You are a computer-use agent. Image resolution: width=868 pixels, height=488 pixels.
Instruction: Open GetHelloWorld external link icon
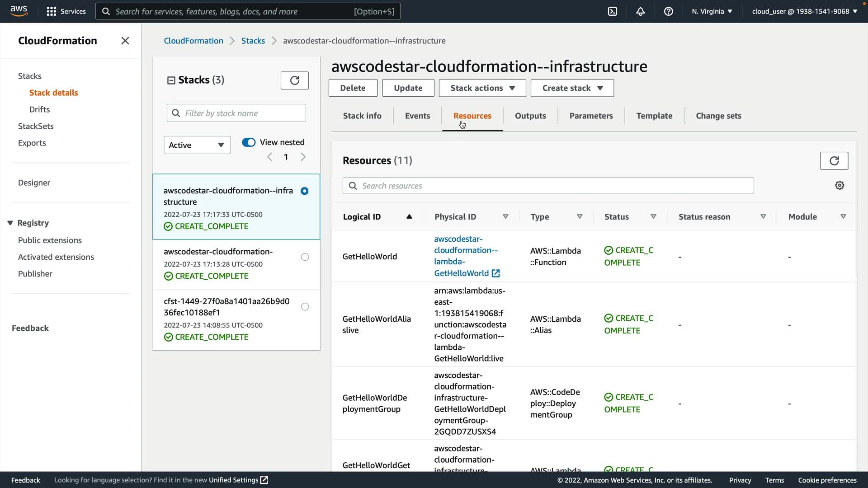point(496,273)
